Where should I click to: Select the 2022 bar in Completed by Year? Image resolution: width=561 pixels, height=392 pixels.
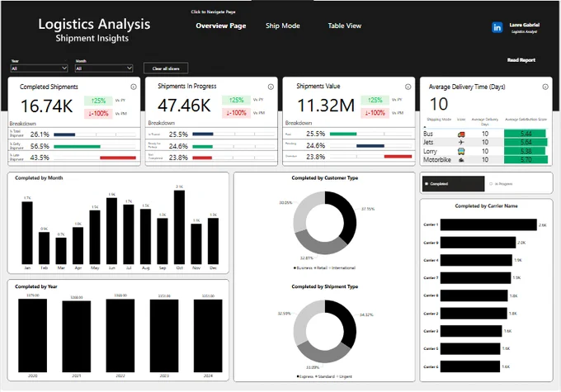pyautogui.click(x=120, y=336)
